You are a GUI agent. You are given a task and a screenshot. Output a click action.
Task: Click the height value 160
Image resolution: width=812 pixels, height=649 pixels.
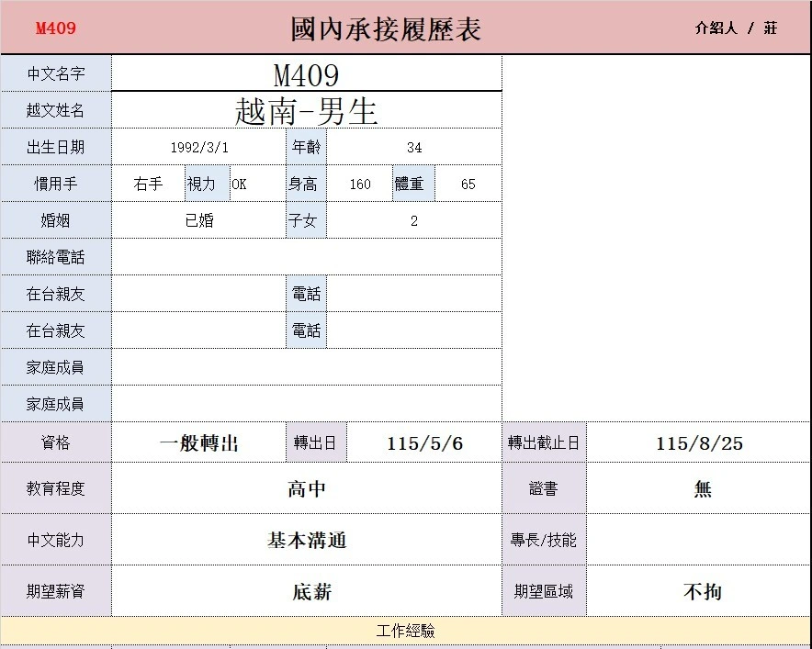click(x=360, y=184)
